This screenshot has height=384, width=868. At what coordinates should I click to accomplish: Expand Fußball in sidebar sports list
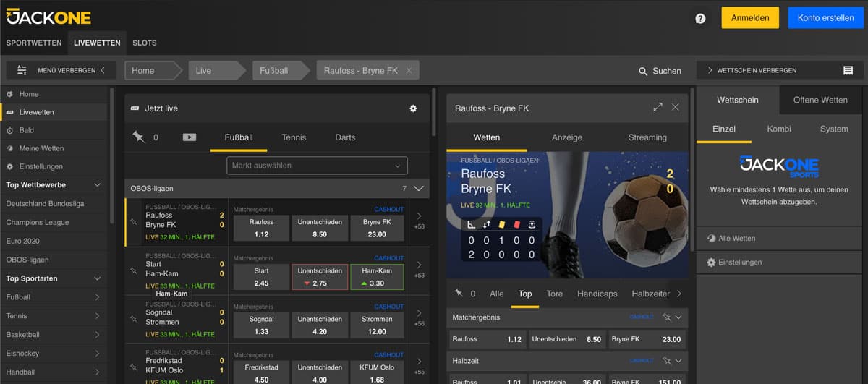(x=98, y=297)
